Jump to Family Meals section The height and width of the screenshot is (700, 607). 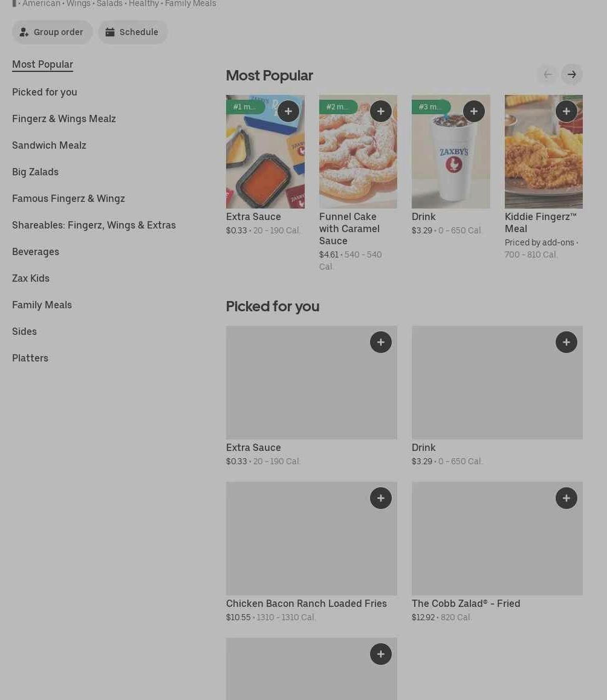[42, 305]
